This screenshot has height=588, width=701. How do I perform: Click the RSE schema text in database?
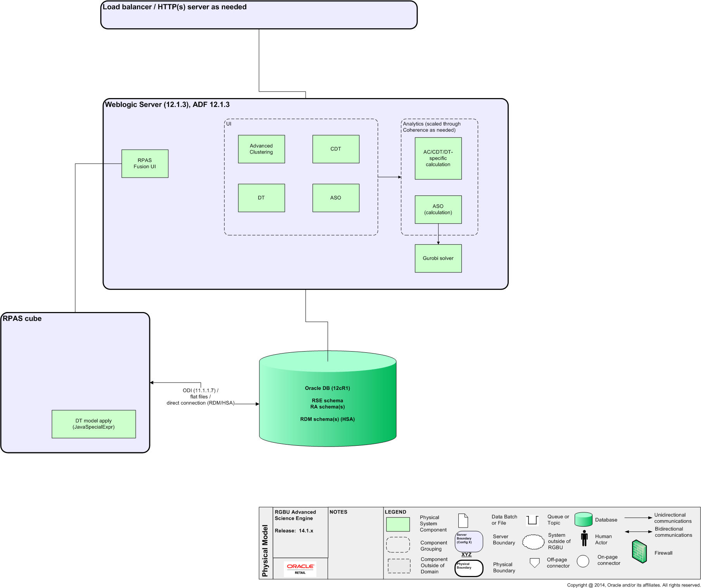click(328, 400)
